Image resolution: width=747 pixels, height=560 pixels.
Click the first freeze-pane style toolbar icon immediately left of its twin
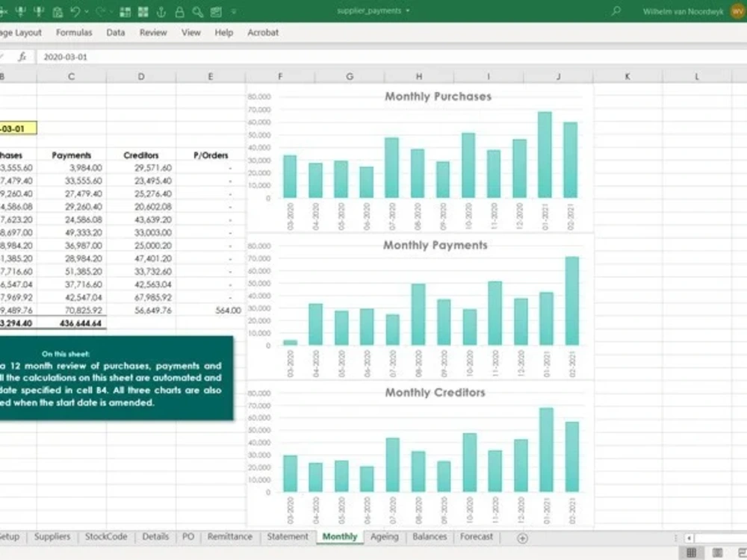pos(20,11)
